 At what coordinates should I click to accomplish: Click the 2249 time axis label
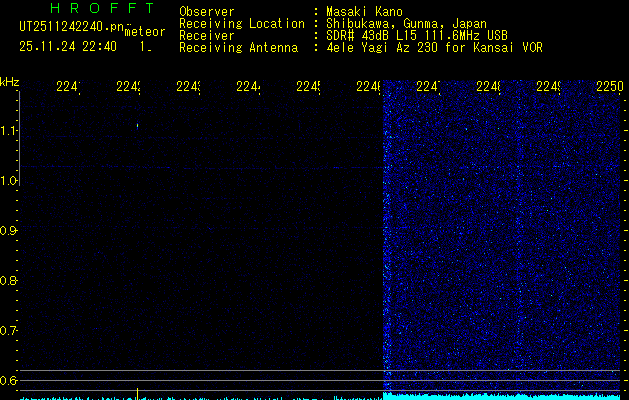point(548,86)
